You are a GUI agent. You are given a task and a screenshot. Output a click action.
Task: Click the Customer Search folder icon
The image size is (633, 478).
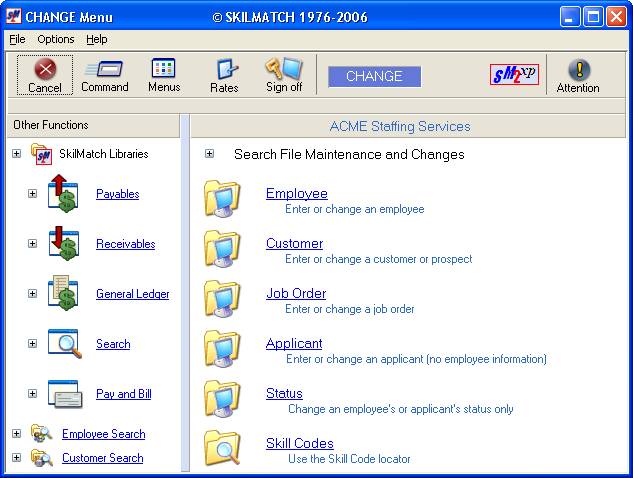pos(42,458)
